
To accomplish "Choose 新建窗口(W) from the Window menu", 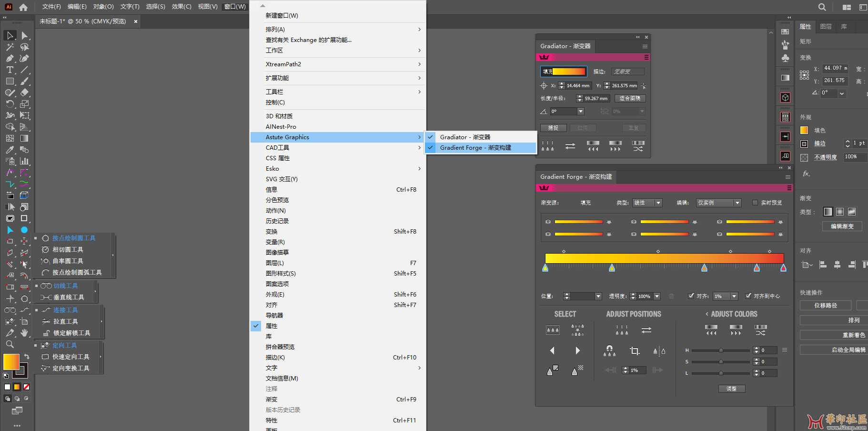I will point(338,16).
